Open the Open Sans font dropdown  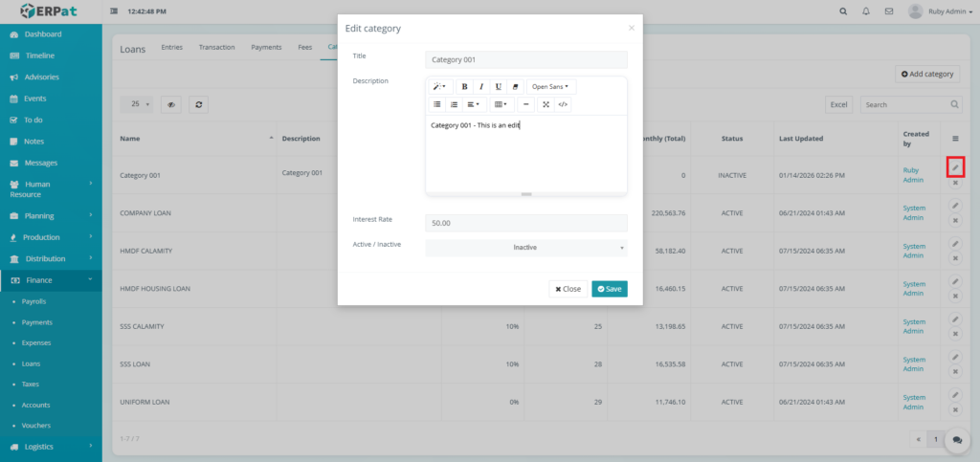pos(550,86)
